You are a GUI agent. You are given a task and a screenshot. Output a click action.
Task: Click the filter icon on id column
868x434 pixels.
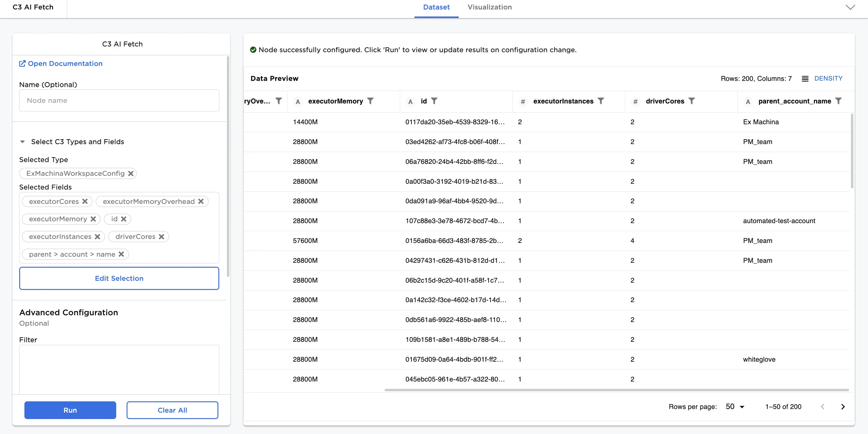pos(434,101)
